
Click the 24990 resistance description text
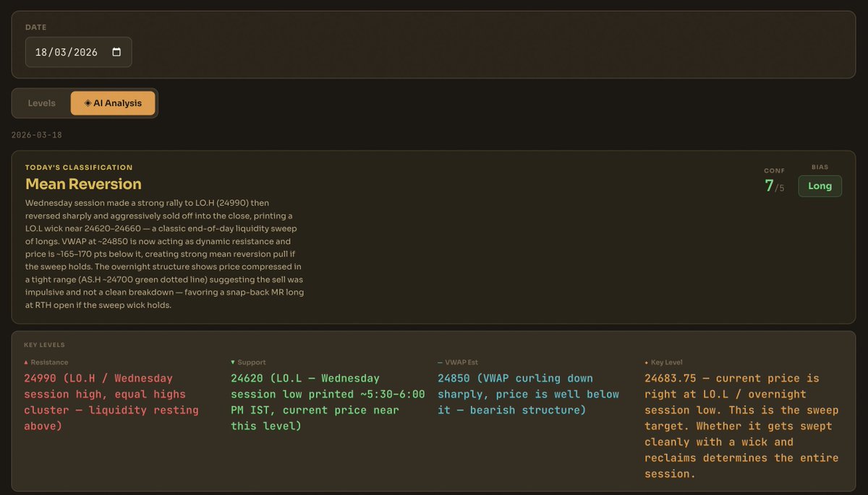pyautogui.click(x=111, y=402)
